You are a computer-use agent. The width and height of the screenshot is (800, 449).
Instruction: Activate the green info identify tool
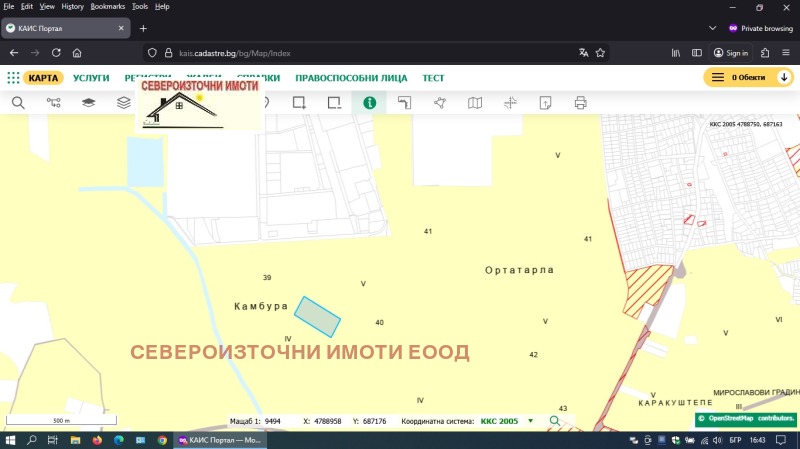coord(369,102)
